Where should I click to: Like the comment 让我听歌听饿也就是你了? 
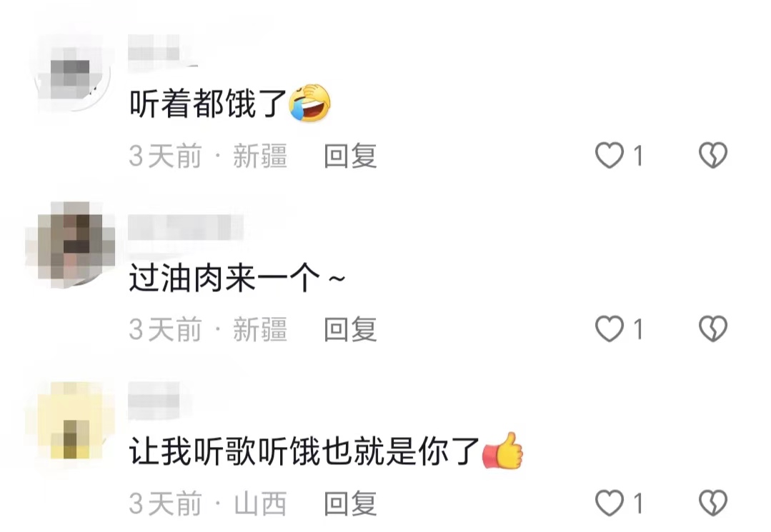coord(610,503)
